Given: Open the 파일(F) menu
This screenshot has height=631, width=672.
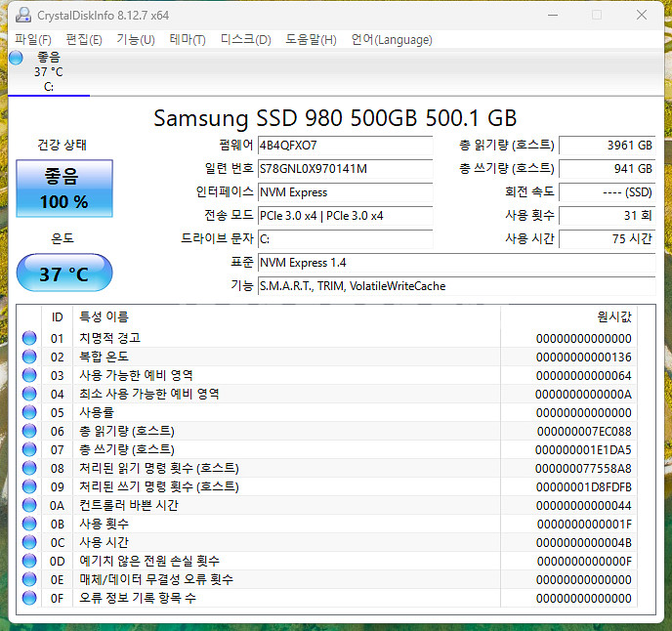Looking at the screenshot, I should click(33, 40).
